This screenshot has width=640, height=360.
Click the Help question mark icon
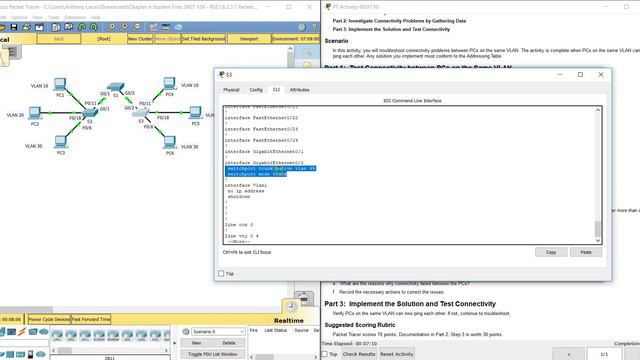[x=314, y=27]
